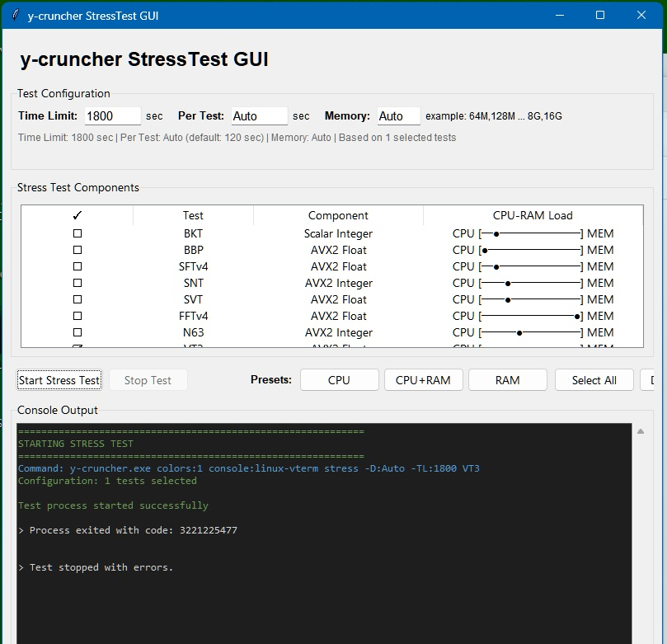Click the Stop Test button
Viewport: 667px width, 644px height.
(148, 380)
